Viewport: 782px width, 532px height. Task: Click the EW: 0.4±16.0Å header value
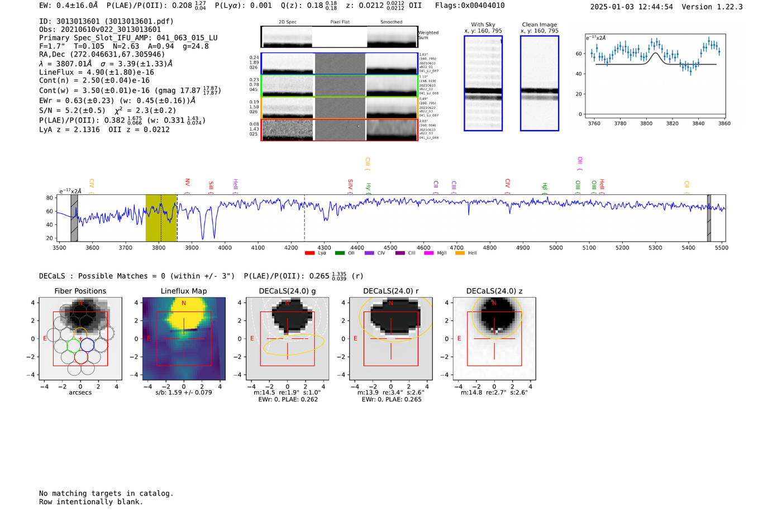(68, 6)
